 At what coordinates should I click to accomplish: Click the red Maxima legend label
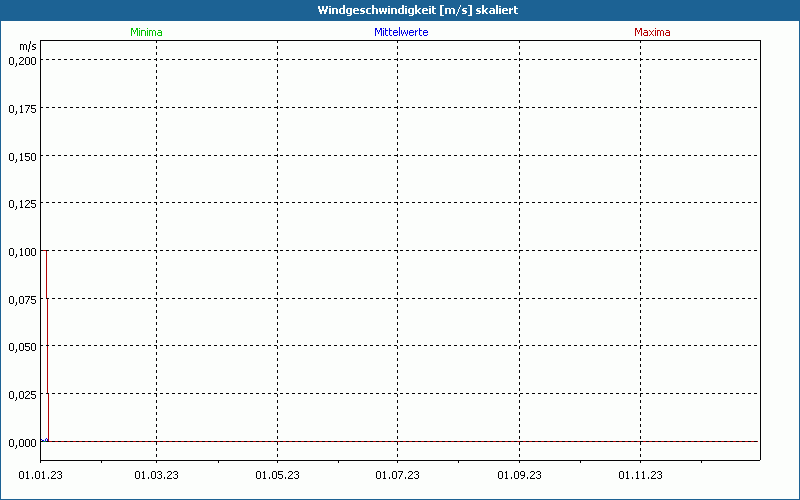[652, 32]
